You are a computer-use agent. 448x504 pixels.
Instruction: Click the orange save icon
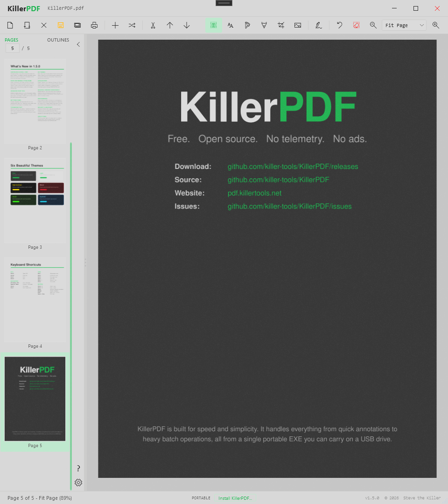click(x=60, y=25)
